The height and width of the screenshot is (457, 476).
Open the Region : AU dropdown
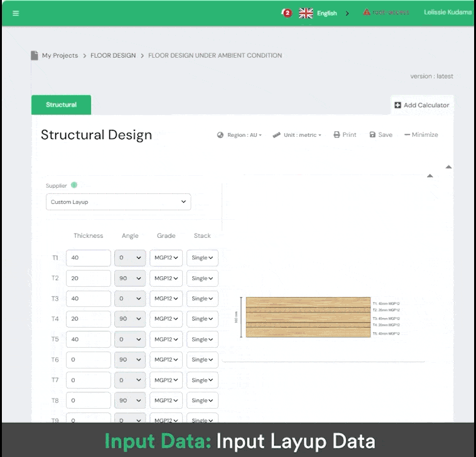(239, 135)
